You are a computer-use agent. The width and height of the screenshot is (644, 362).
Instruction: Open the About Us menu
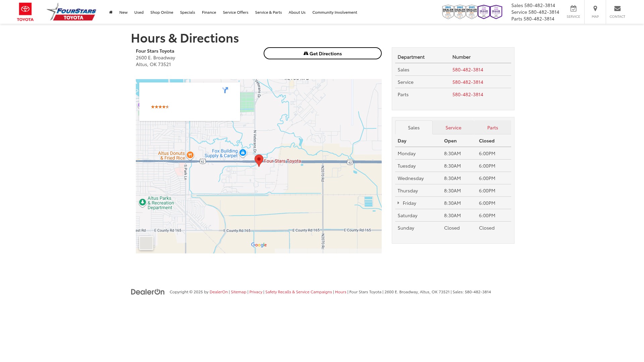[x=297, y=12]
